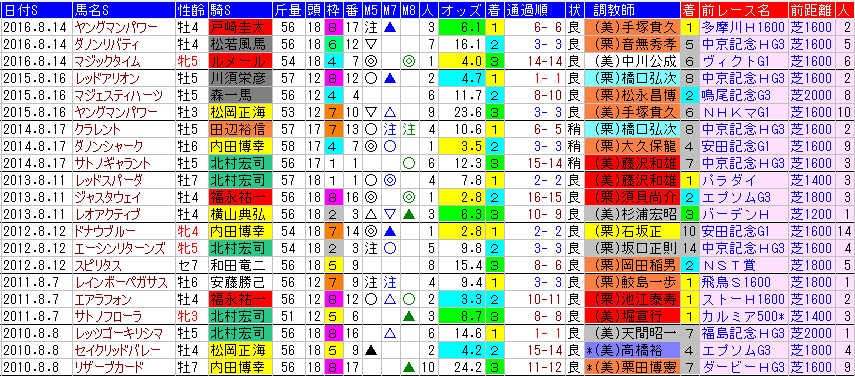Click jockey cell 森一馬

tap(240, 95)
